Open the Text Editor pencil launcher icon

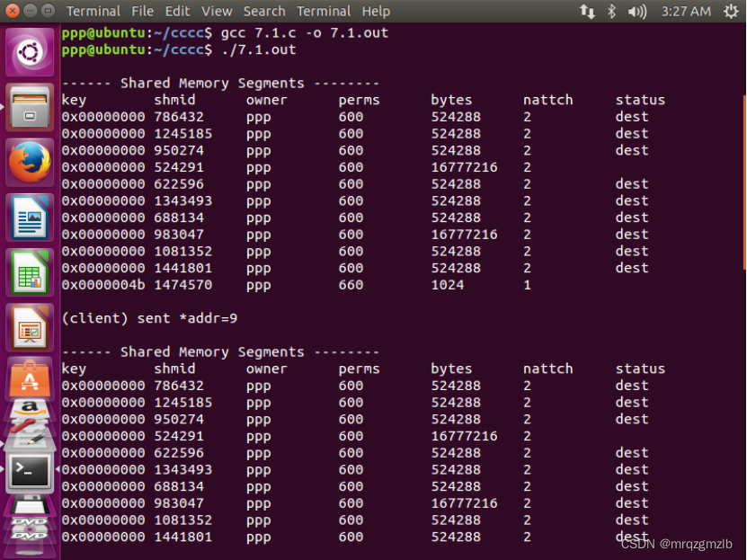pos(30,439)
